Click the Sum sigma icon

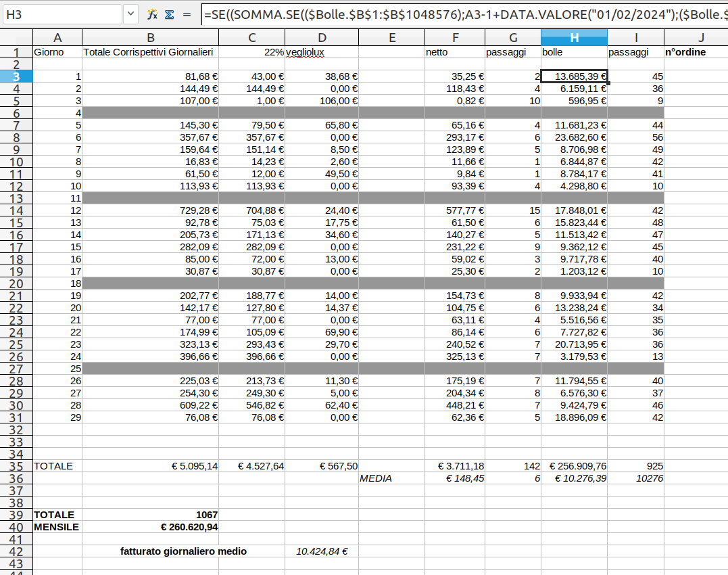pyautogui.click(x=169, y=14)
